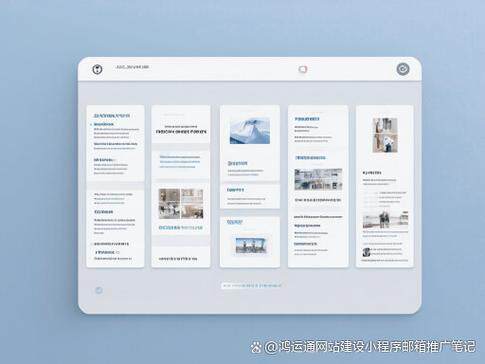Open the portrait photo collage atop fifth card
485x364 pixels.
point(385,135)
